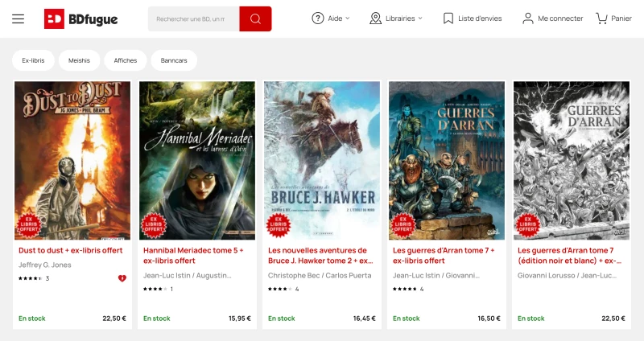
Task: Click the 16,50 € price
Action: point(489,318)
